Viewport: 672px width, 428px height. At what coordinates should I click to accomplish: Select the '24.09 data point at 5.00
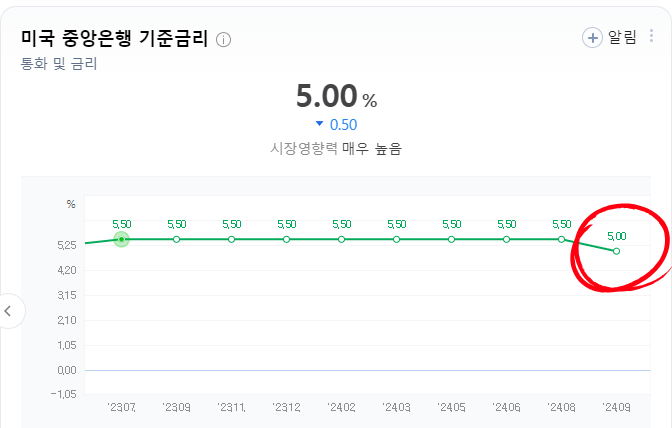tap(616, 251)
